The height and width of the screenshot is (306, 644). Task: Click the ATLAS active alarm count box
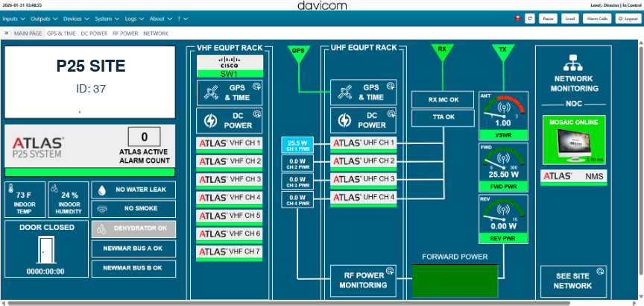[x=144, y=137]
